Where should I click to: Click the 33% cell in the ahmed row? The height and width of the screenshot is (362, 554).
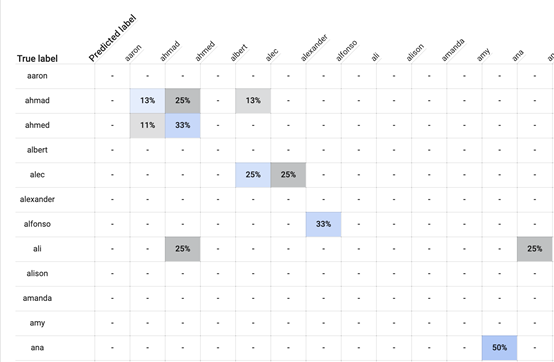[183, 125]
